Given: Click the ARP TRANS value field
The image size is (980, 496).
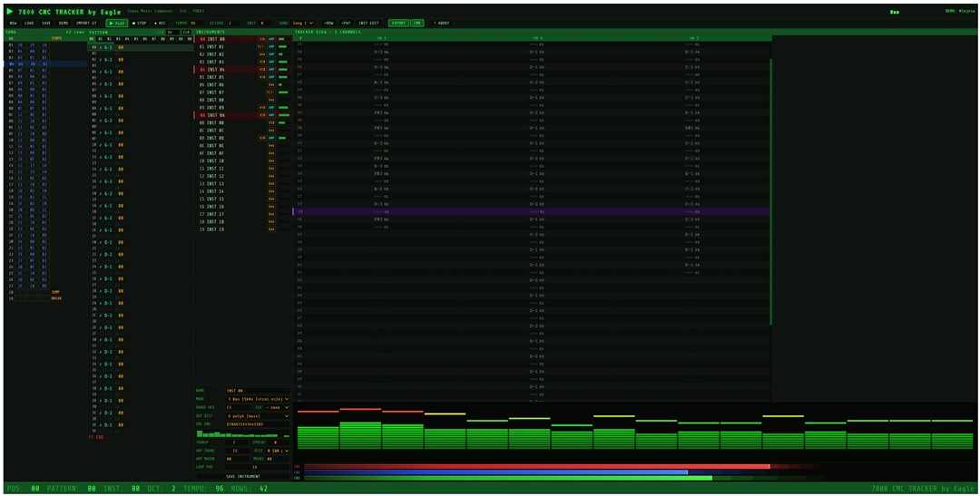Looking at the screenshot, I should tap(236, 451).
